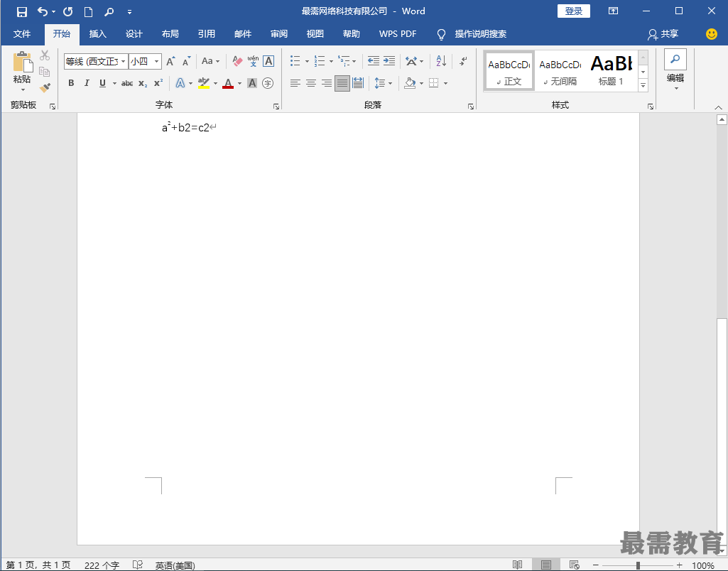Repeat the last action with the redo icon
Image resolution: width=728 pixels, height=571 pixels.
(67, 11)
